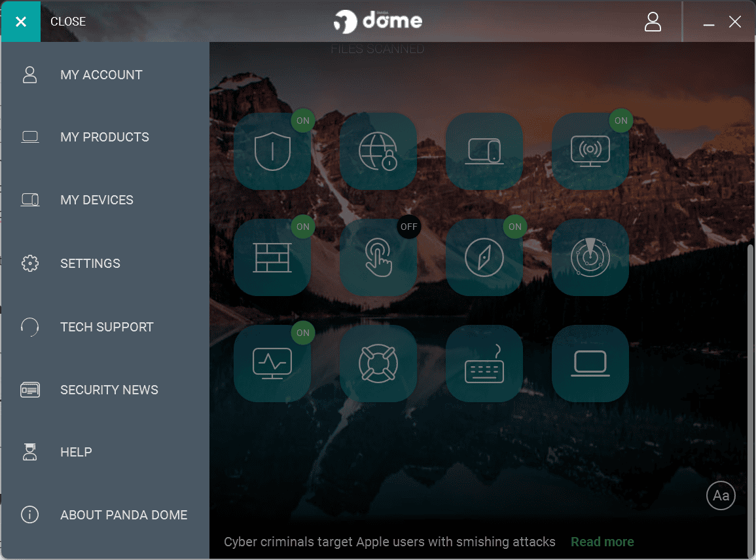Open the devices laptop-and-phone tile
This screenshot has width=756, height=560.
pyautogui.click(x=484, y=151)
